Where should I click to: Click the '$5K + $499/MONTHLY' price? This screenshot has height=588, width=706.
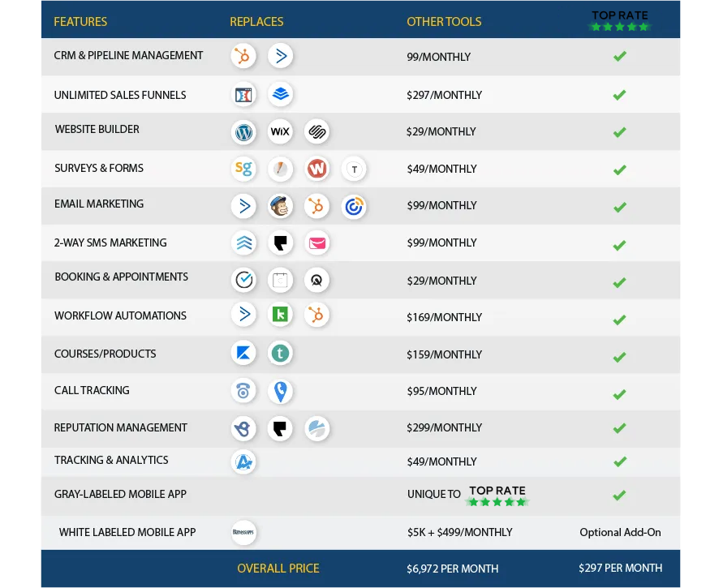tap(459, 532)
